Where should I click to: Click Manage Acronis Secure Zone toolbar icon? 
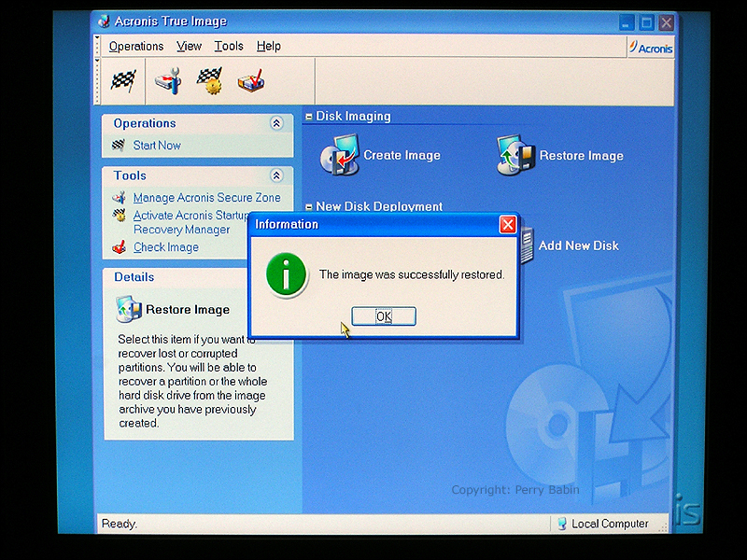click(x=169, y=80)
